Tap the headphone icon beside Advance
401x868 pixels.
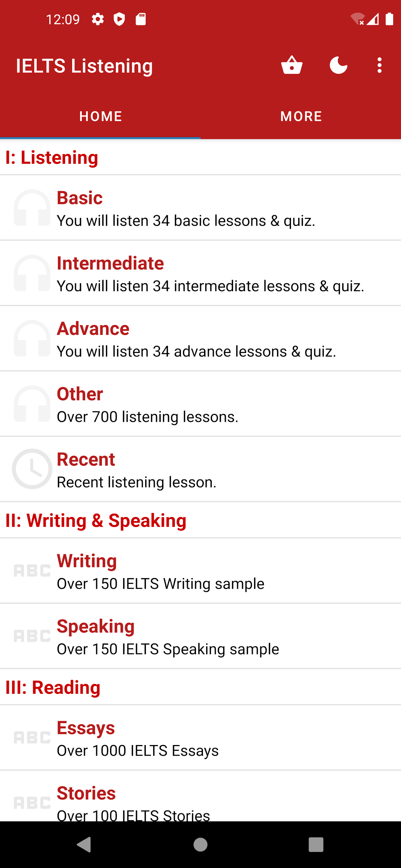click(32, 339)
